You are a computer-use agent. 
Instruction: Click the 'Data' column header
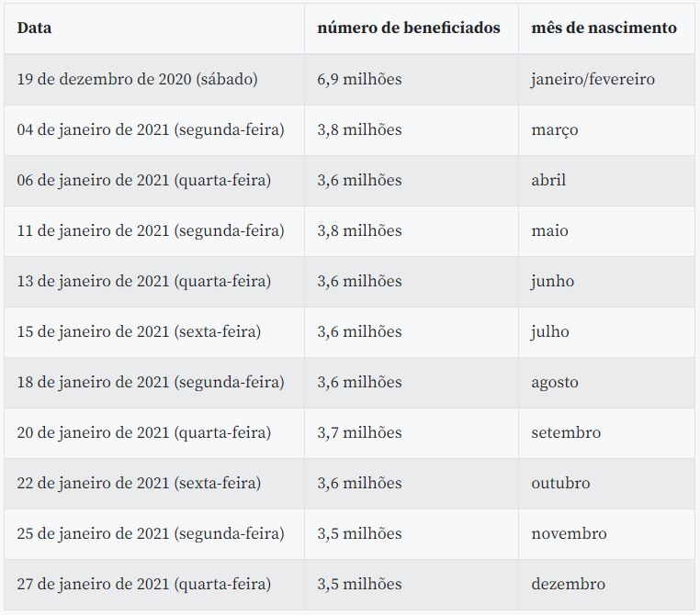pos(35,28)
